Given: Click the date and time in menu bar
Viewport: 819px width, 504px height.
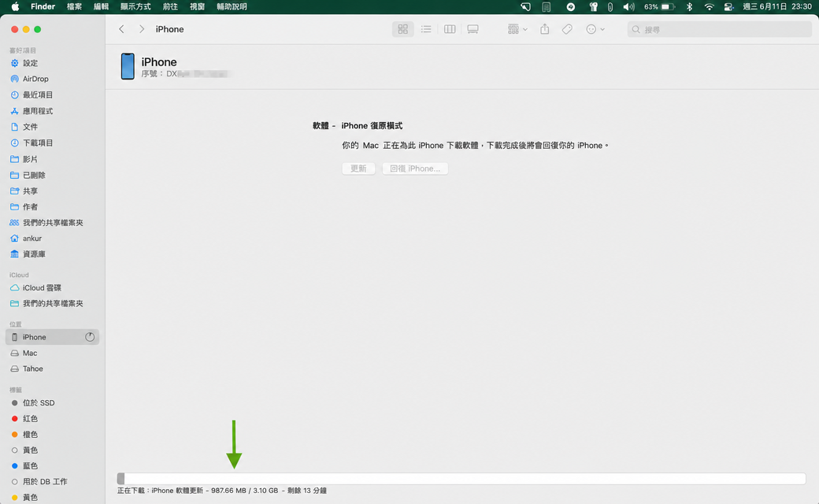Looking at the screenshot, I should pyautogui.click(x=777, y=7).
